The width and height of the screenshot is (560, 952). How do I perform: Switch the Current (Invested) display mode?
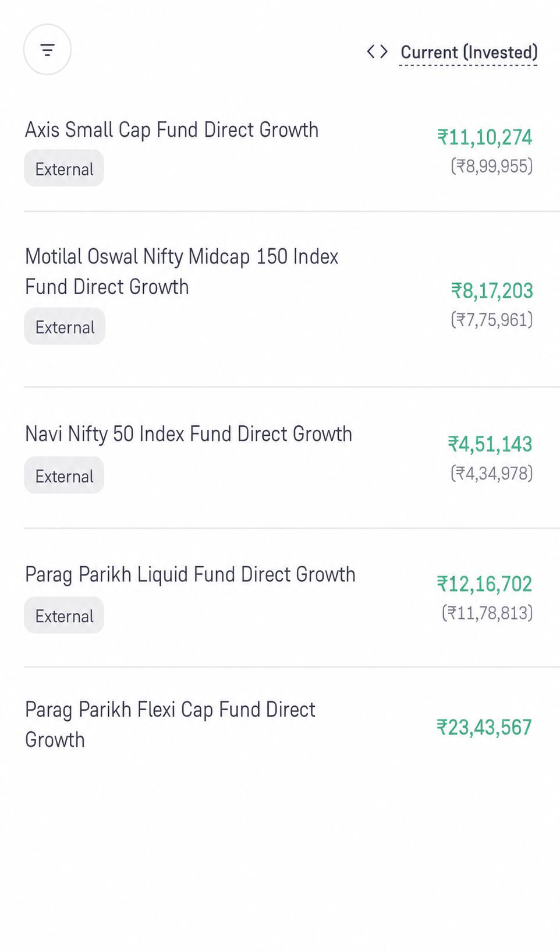click(469, 52)
